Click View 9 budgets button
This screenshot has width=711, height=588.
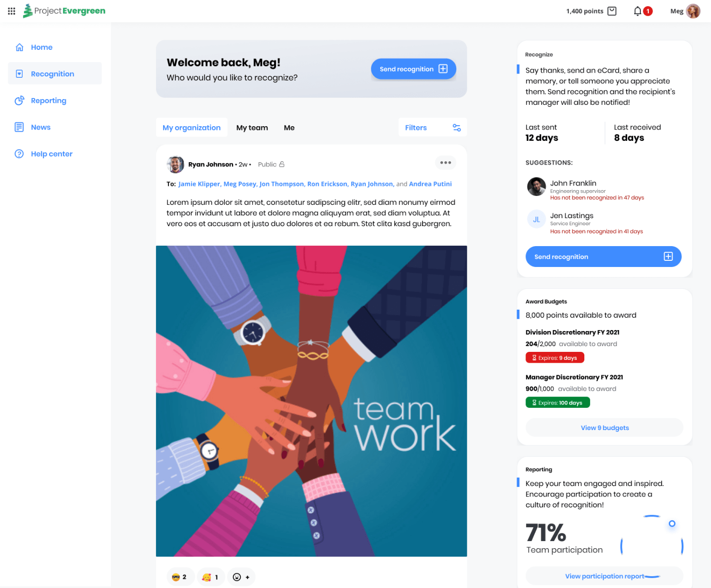pyautogui.click(x=604, y=428)
